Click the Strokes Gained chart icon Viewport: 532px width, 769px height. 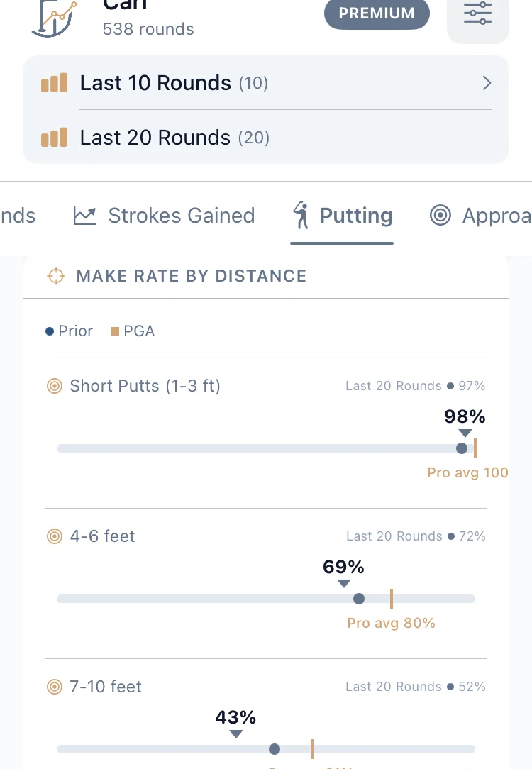pos(84,215)
